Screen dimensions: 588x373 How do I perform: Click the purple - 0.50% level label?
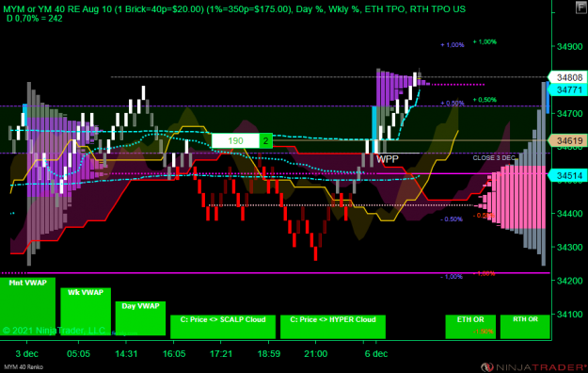(x=452, y=219)
